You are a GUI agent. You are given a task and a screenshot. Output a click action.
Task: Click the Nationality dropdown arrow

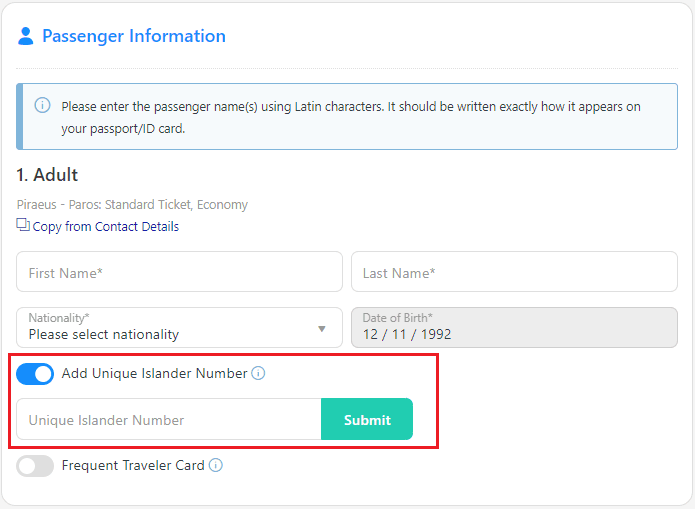[322, 328]
